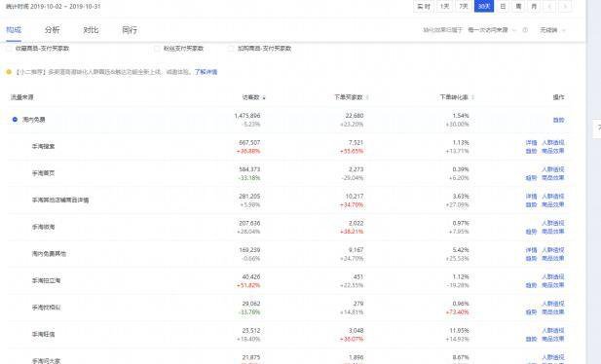Go to previous date period arrow
Viewport: 601px width, 364px height.
click(549, 6)
